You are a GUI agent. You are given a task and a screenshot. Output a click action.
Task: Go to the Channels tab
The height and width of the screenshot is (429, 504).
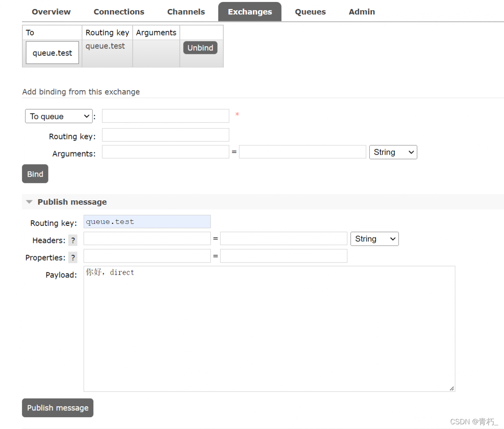pyautogui.click(x=186, y=12)
